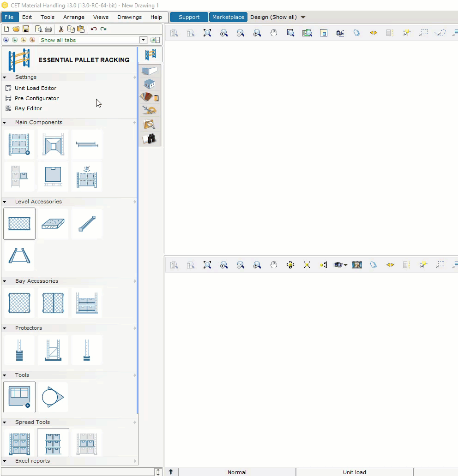This screenshot has height=476, width=458.
Task: Select the beam component icon
Action: 87,144
